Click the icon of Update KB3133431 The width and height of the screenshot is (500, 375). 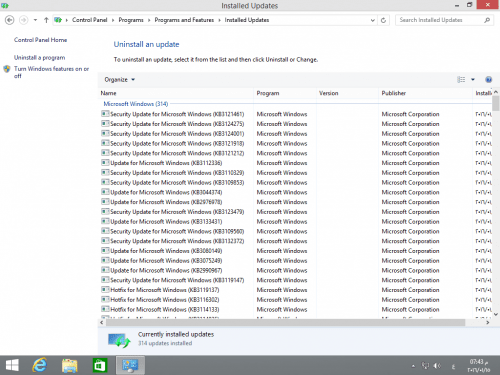click(x=105, y=221)
